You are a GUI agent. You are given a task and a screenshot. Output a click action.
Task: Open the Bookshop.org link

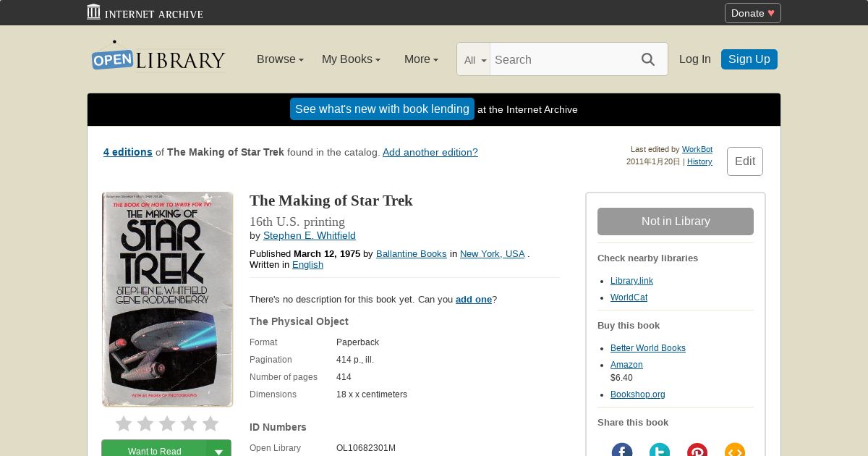coord(638,394)
